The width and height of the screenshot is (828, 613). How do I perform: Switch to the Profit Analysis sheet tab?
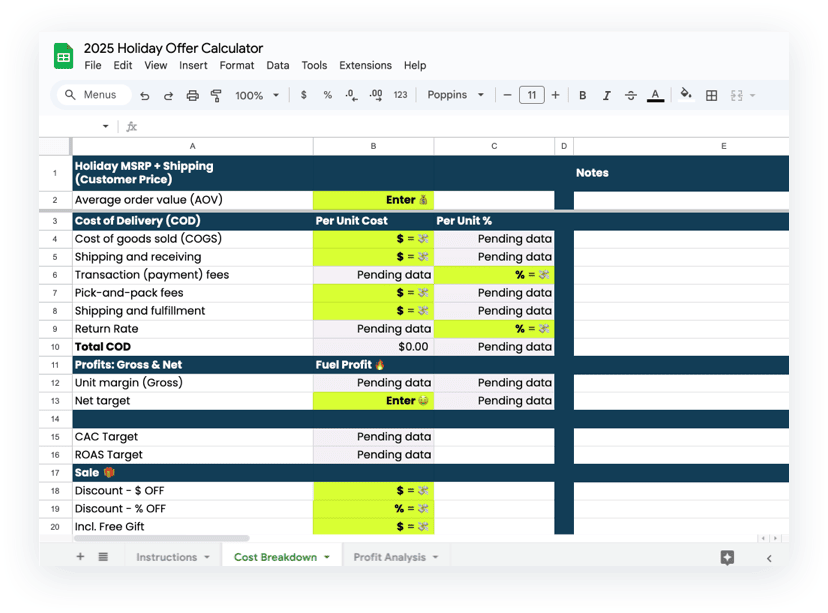point(389,557)
